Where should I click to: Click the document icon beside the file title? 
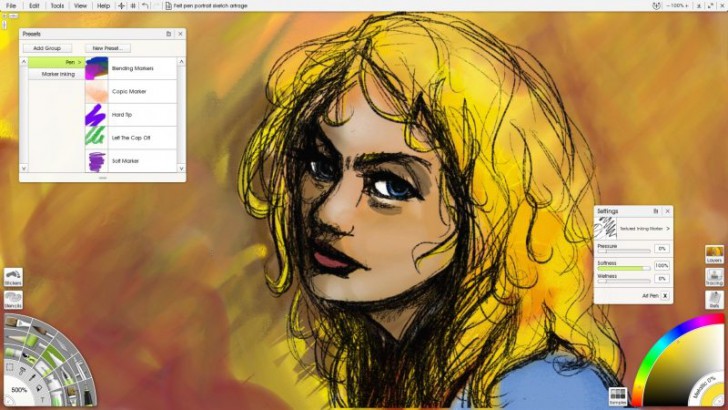point(168,6)
